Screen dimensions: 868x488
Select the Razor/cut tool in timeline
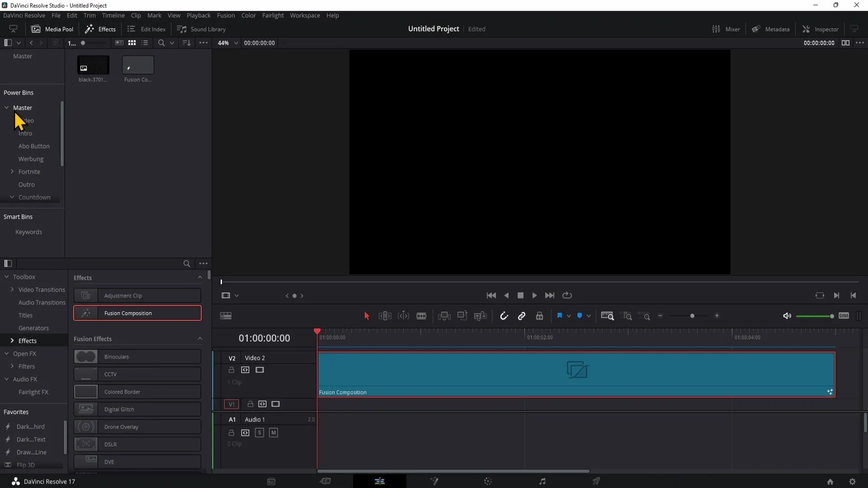pos(421,316)
